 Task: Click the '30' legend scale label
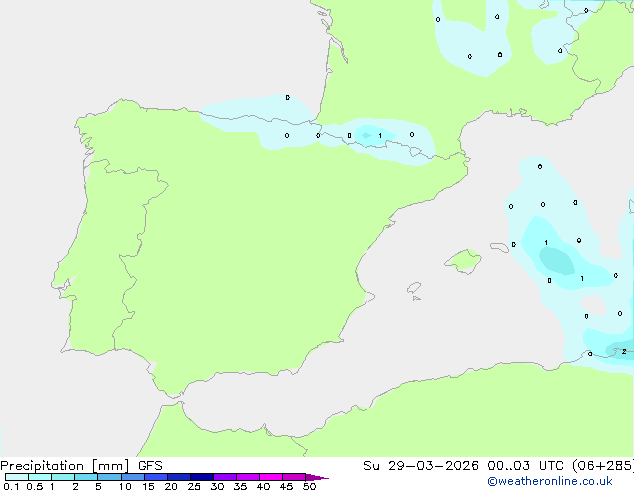tap(217, 486)
